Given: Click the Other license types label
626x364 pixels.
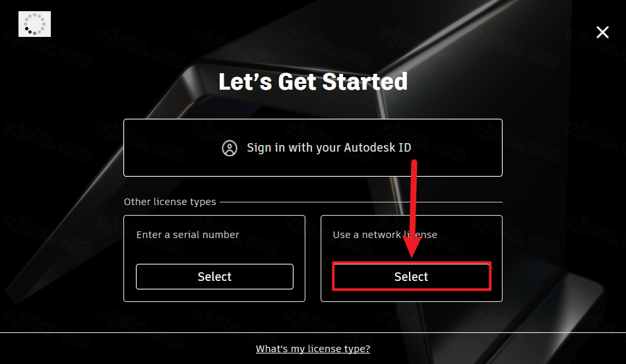Looking at the screenshot, I should point(170,202).
